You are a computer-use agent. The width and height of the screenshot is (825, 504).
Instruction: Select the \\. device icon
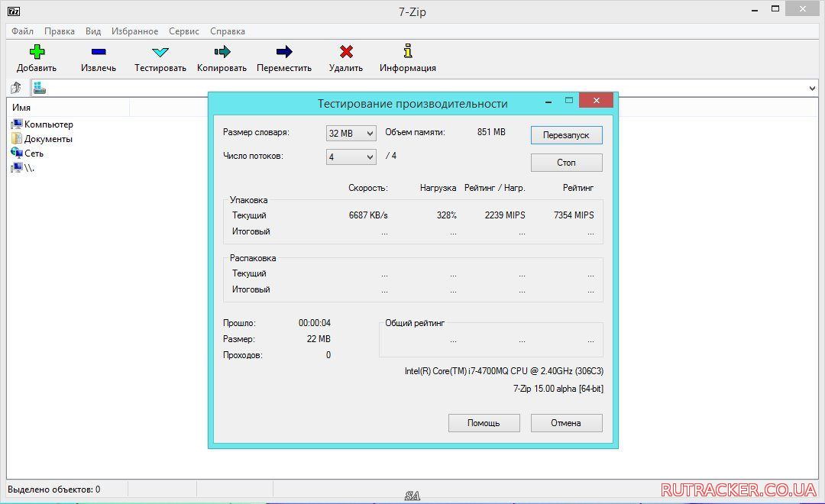tap(17, 168)
